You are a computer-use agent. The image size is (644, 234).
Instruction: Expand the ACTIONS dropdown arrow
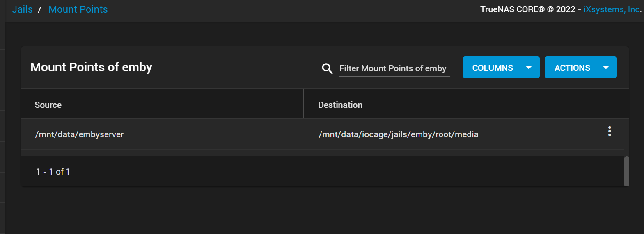(606, 68)
